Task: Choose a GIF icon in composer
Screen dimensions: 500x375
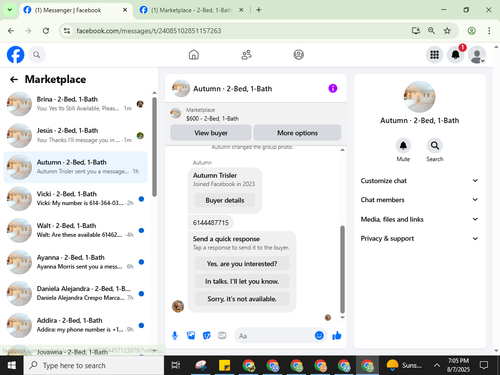Action: [222, 336]
